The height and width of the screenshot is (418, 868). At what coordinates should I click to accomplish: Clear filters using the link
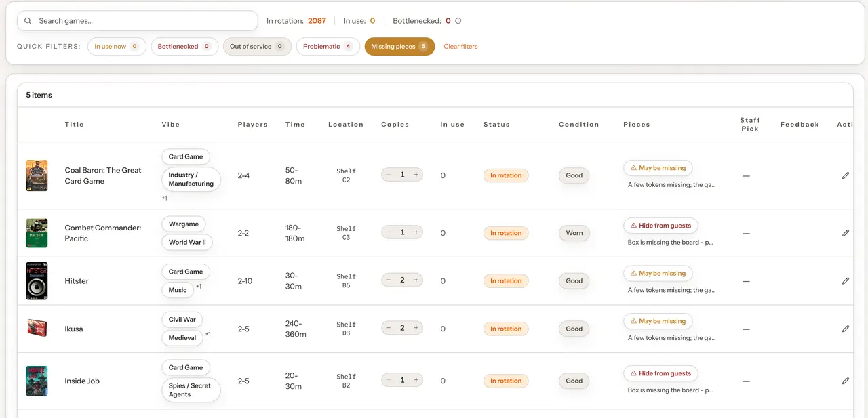(460, 47)
